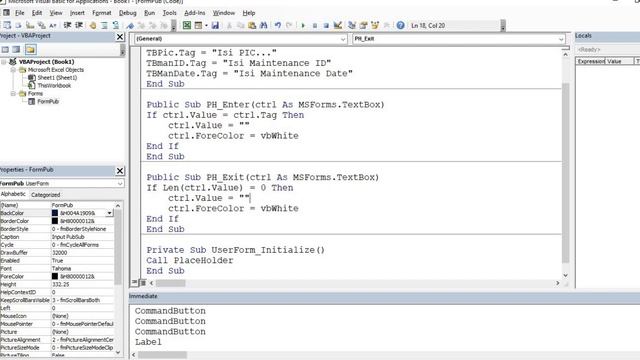The width and height of the screenshot is (640, 360).
Task: Collapse the Microsoft Excel Objects folder
Action: [x=13, y=70]
